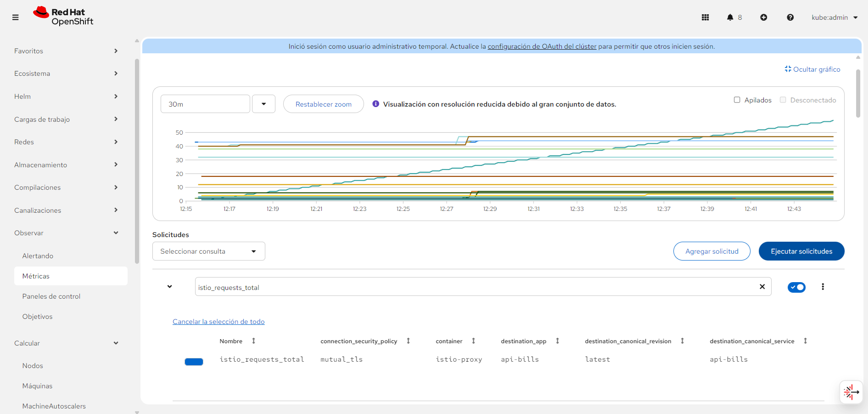868x414 pixels.
Task: Click the Ejecutar solicitudes button
Action: tap(801, 251)
